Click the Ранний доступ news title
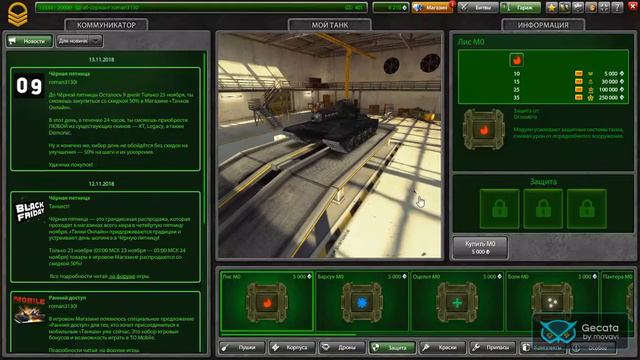Viewport: 640px width, 360px height. (67, 298)
